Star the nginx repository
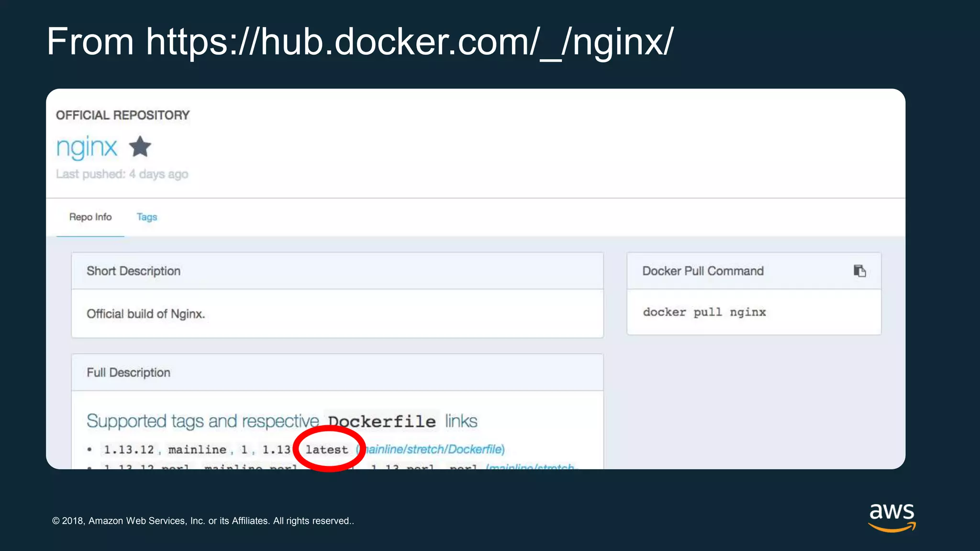 (140, 146)
